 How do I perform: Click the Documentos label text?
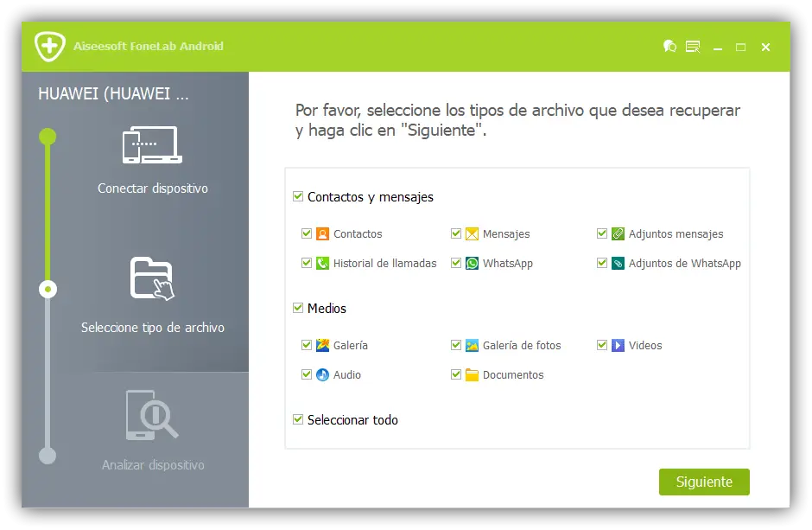pyautogui.click(x=513, y=374)
